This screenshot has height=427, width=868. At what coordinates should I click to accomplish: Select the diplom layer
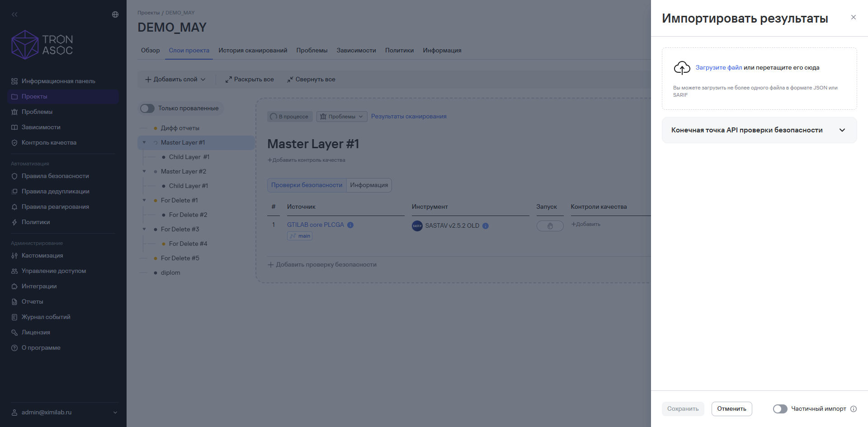point(170,273)
